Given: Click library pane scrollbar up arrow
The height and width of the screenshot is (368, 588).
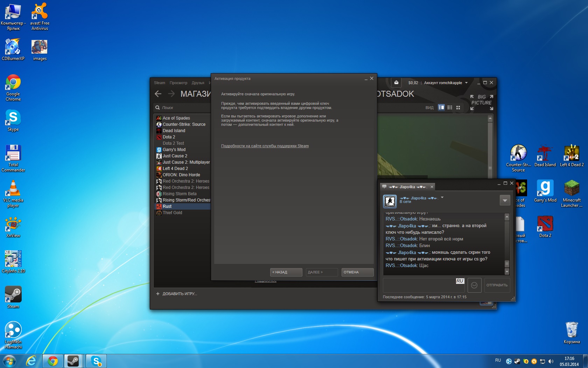Looking at the screenshot, I should pos(490,118).
